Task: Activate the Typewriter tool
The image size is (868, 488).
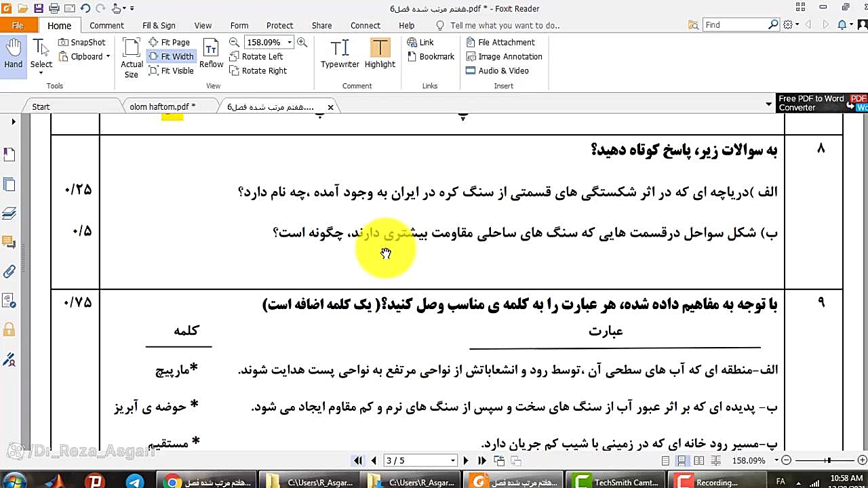Action: tap(340, 54)
